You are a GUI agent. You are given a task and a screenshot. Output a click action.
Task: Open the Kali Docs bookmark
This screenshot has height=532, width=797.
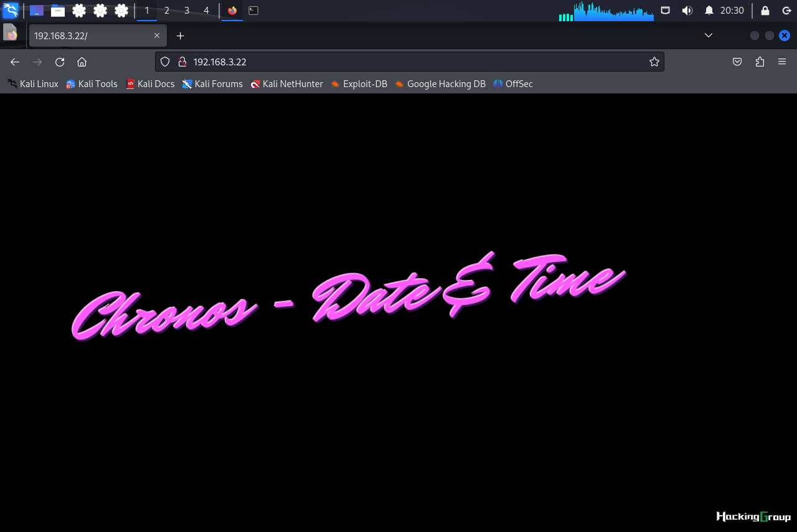150,84
